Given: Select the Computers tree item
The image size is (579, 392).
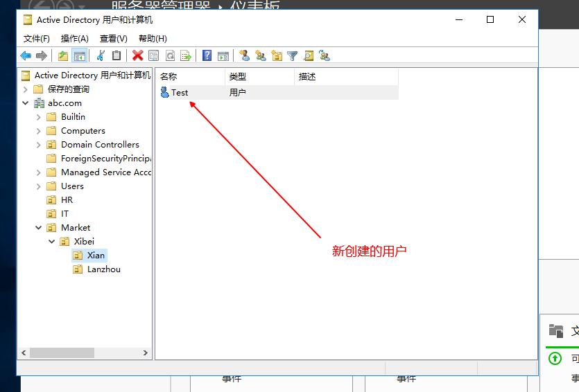Looking at the screenshot, I should click(x=83, y=131).
